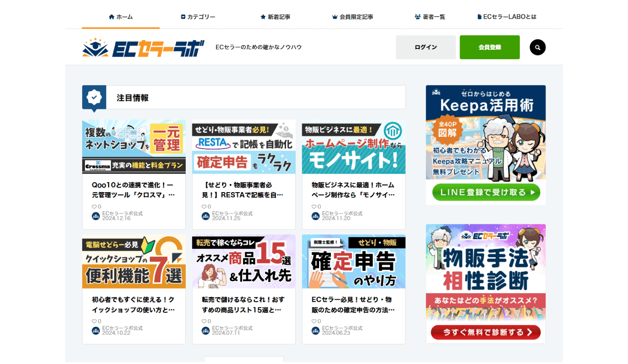Click author avatar on クイックショップ article
Image resolution: width=628 pixels, height=364 pixels.
coord(96,330)
